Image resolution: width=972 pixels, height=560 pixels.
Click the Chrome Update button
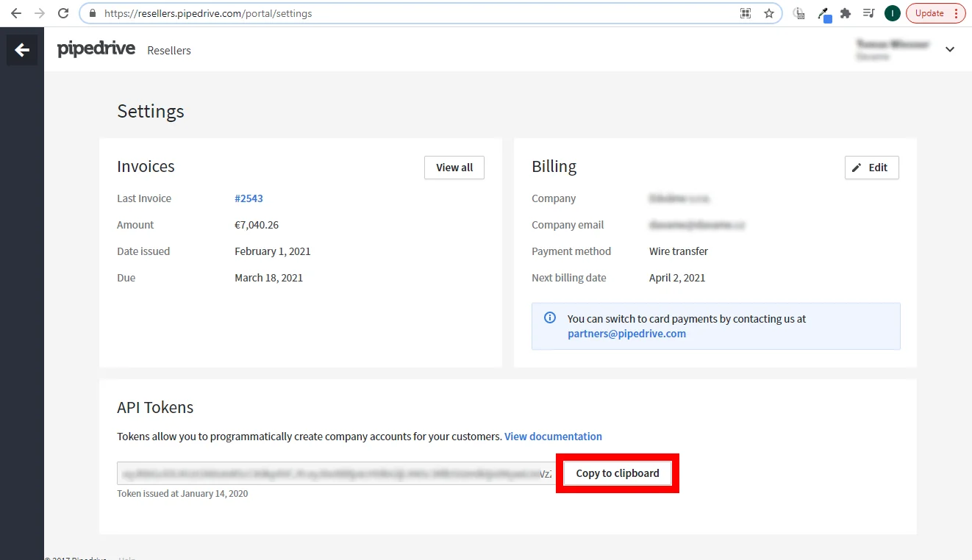pos(936,13)
